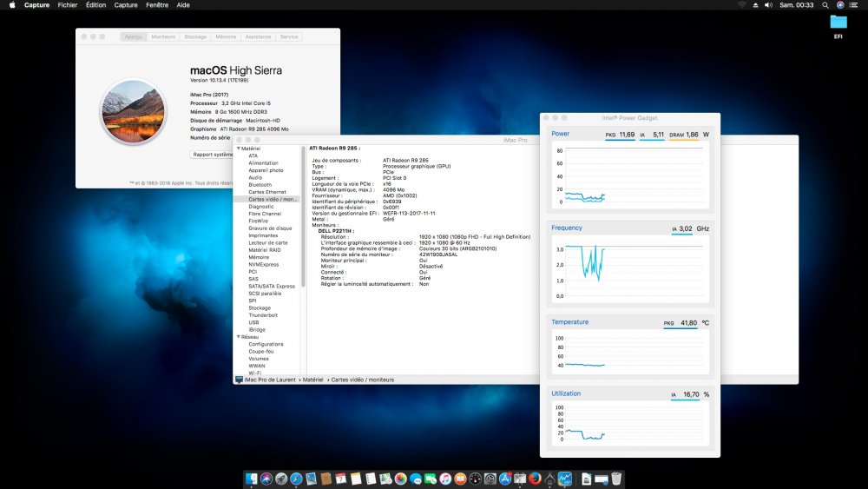Open Safari compass icon in Dock
This screenshot has width=868, height=489.
click(296, 479)
